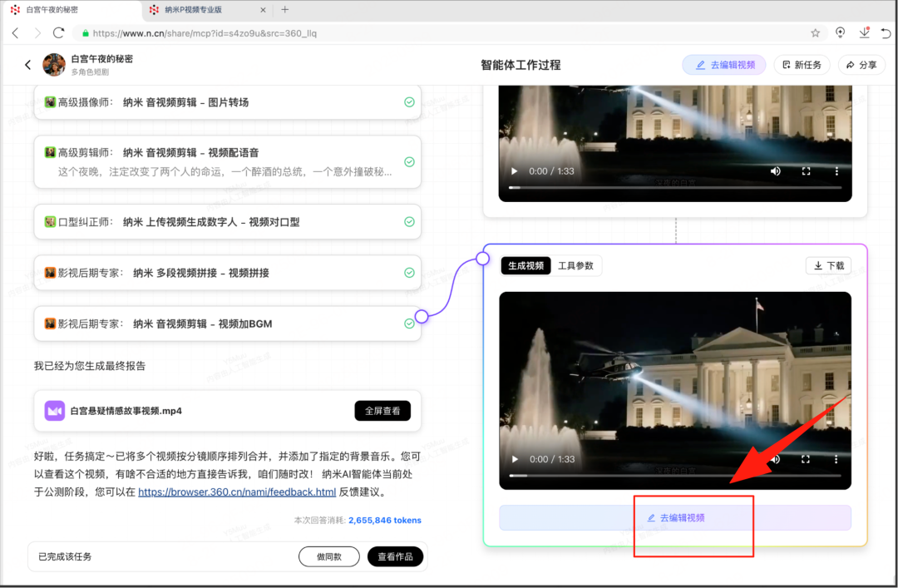Seek on the lower video progress bar

pos(675,476)
